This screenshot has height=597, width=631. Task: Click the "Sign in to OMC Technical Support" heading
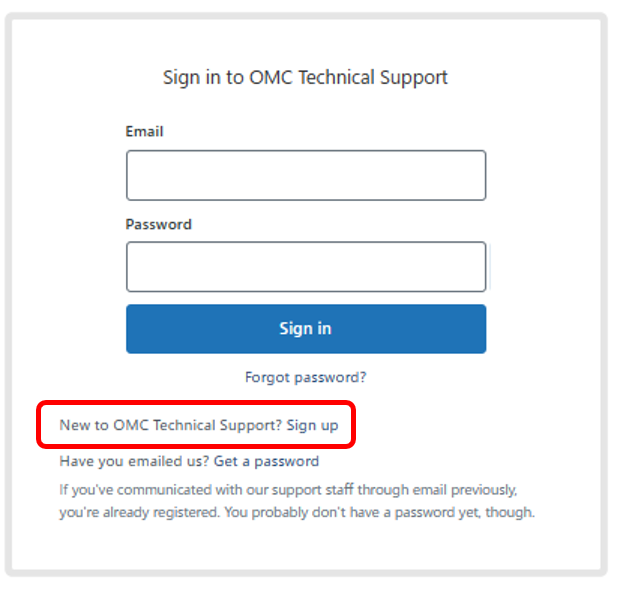tap(305, 77)
